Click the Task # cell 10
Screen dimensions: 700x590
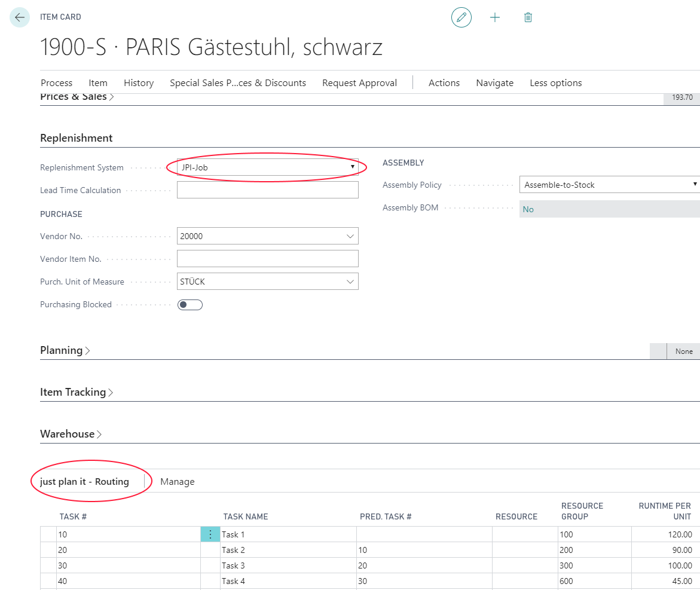click(129, 534)
